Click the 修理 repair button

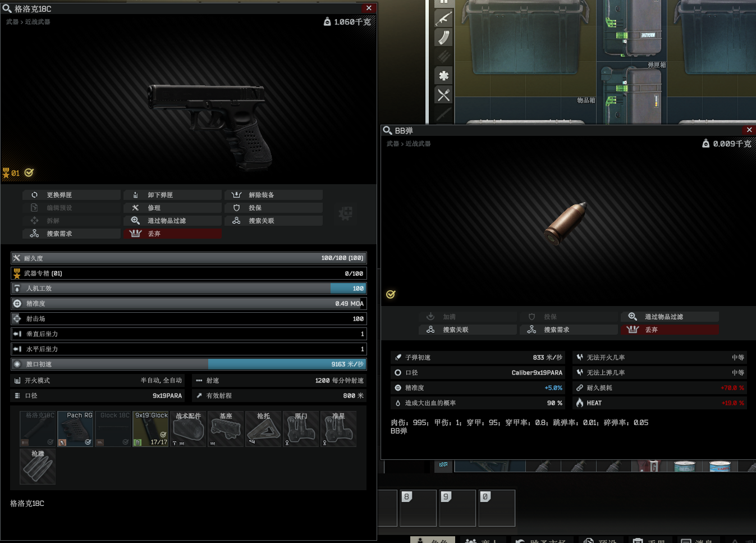(172, 208)
